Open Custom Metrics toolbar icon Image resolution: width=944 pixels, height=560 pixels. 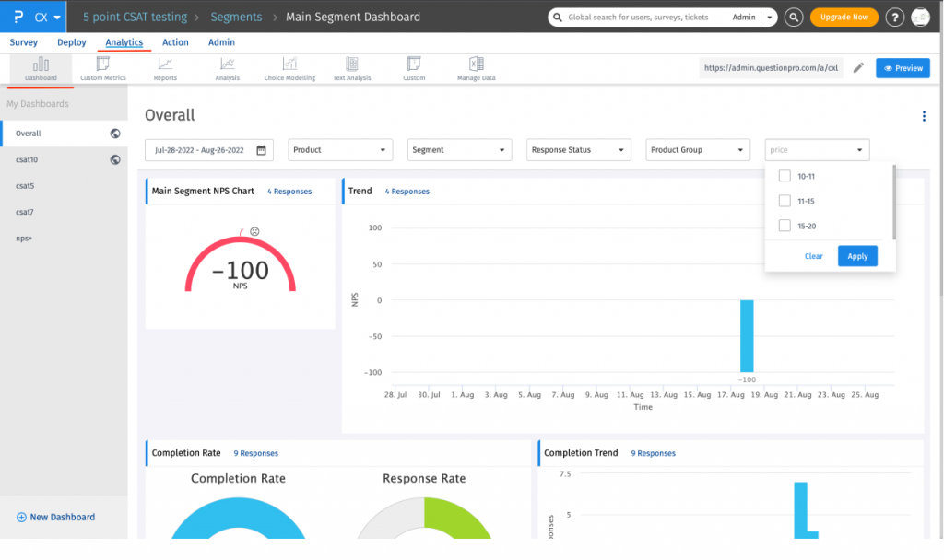pyautogui.click(x=103, y=68)
